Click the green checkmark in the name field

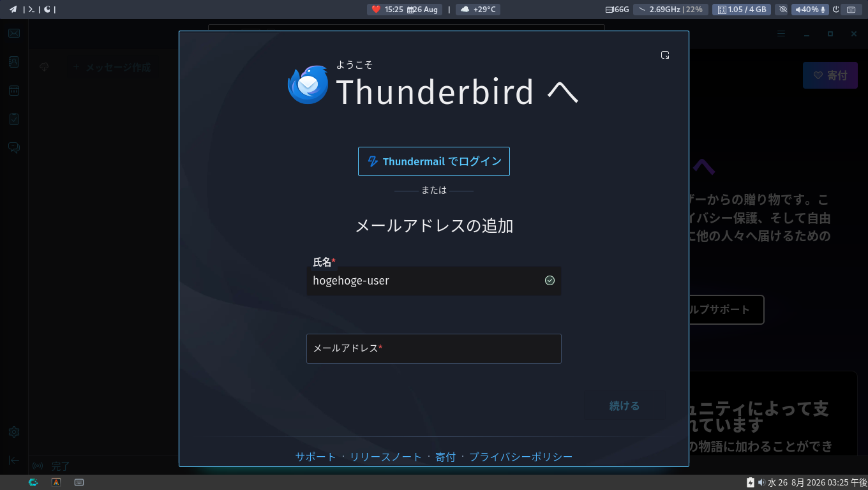point(550,281)
